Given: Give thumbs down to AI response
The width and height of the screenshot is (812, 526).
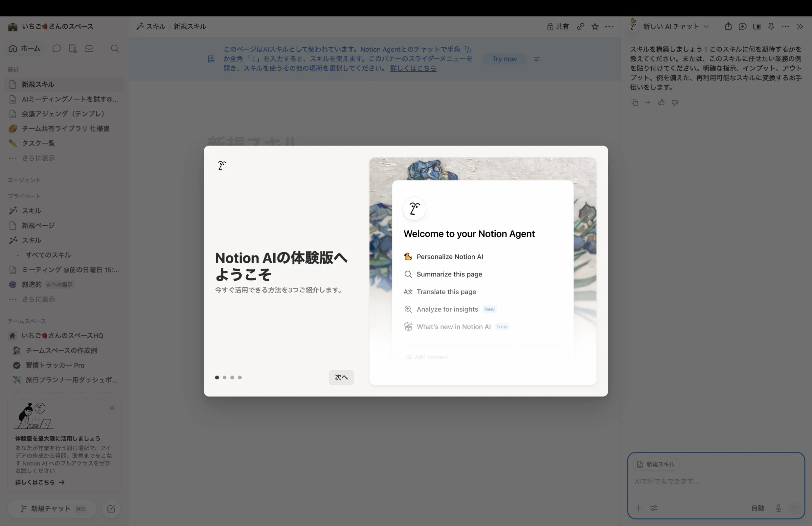Looking at the screenshot, I should [x=674, y=103].
